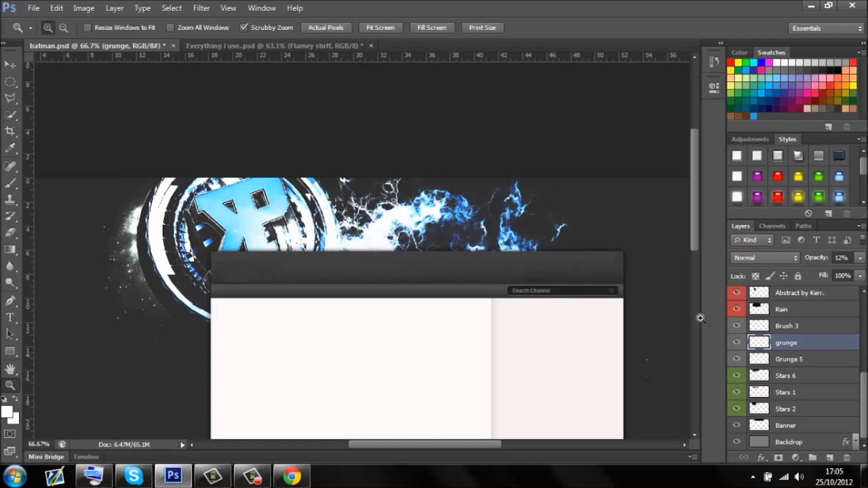Select the Path Selection arrow tool
The width and height of the screenshot is (868, 488).
coord(10,333)
